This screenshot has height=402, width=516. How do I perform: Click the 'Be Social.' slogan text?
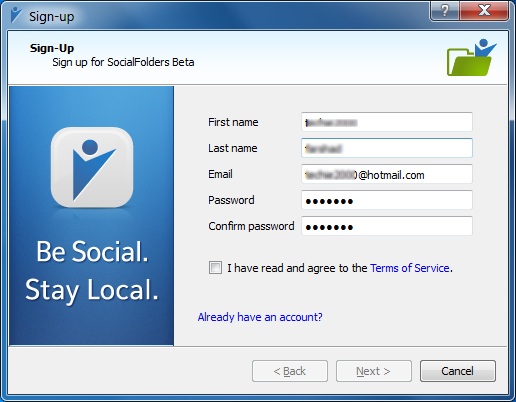coord(92,251)
